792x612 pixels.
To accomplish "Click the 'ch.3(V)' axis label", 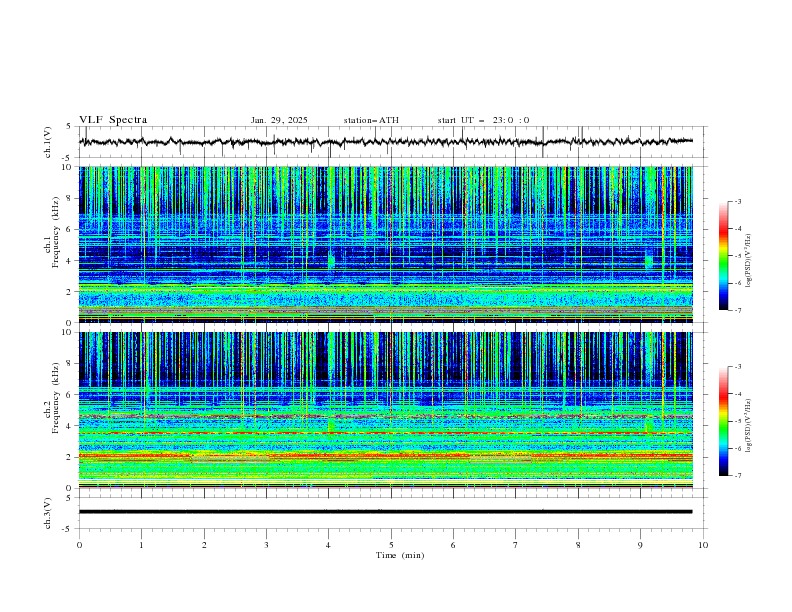I will tap(48, 513).
